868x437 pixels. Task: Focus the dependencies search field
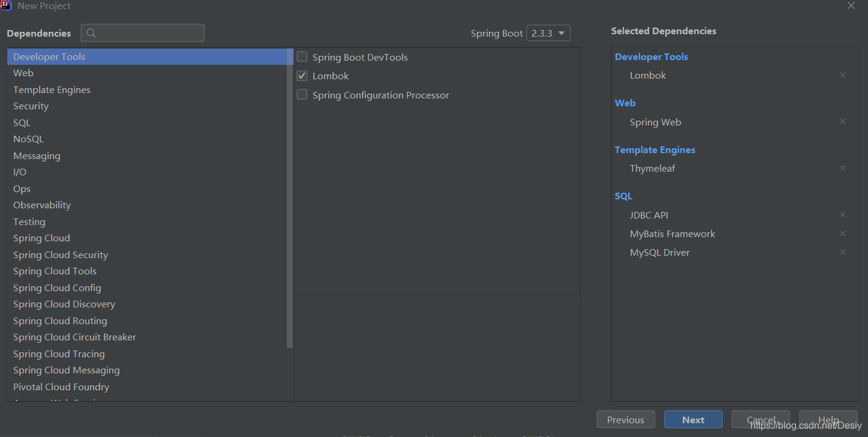click(x=143, y=33)
